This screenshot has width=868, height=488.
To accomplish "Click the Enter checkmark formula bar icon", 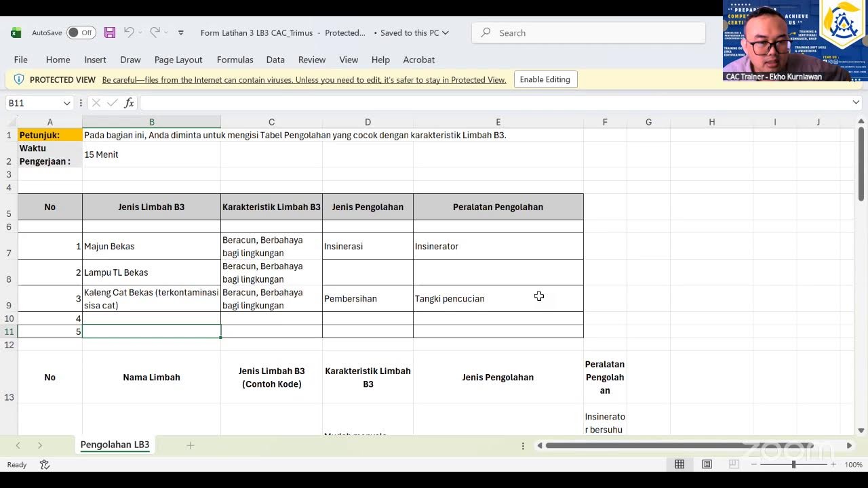I will [x=112, y=103].
